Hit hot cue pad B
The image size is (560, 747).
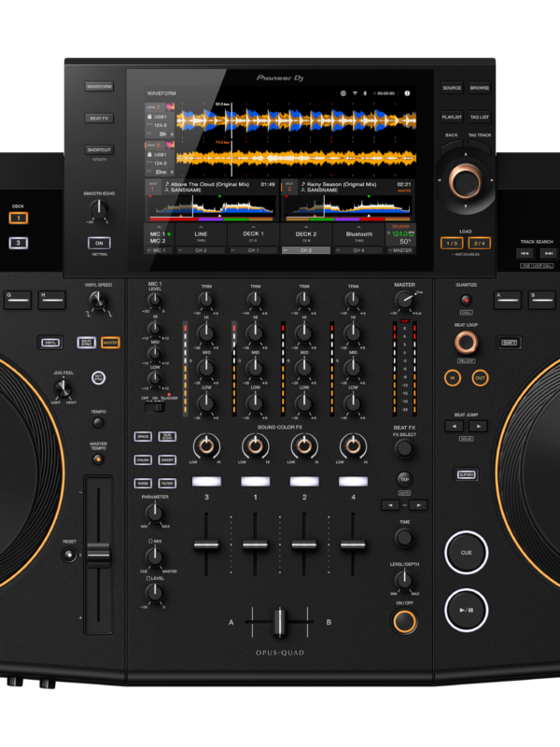pyautogui.click(x=542, y=300)
